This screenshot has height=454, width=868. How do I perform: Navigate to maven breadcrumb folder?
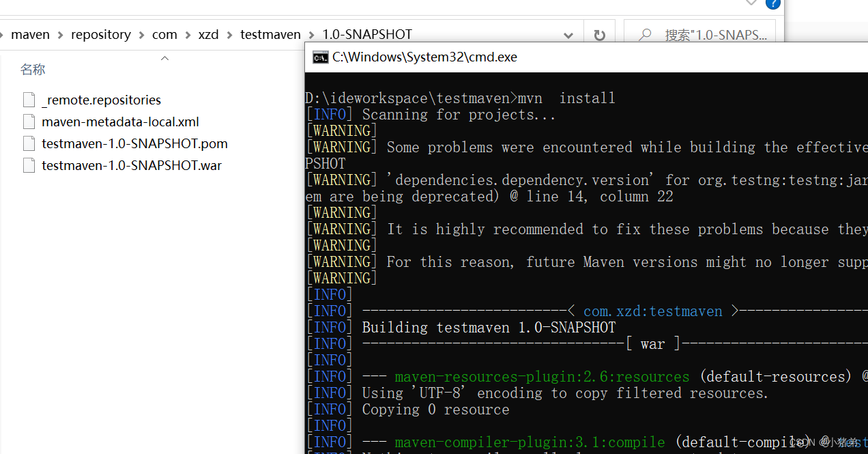tap(31, 35)
